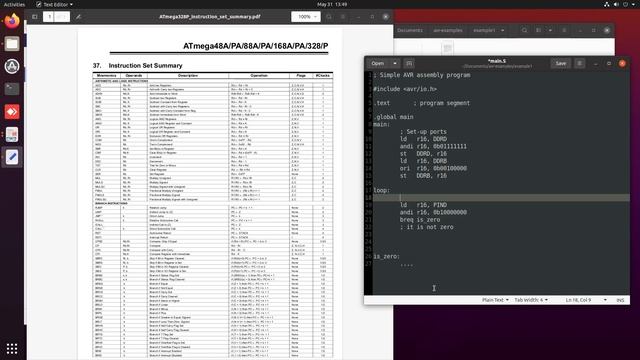This screenshot has width=640, height=360.
Task: Click the network icon in system tray
Action: [x=607, y=4]
